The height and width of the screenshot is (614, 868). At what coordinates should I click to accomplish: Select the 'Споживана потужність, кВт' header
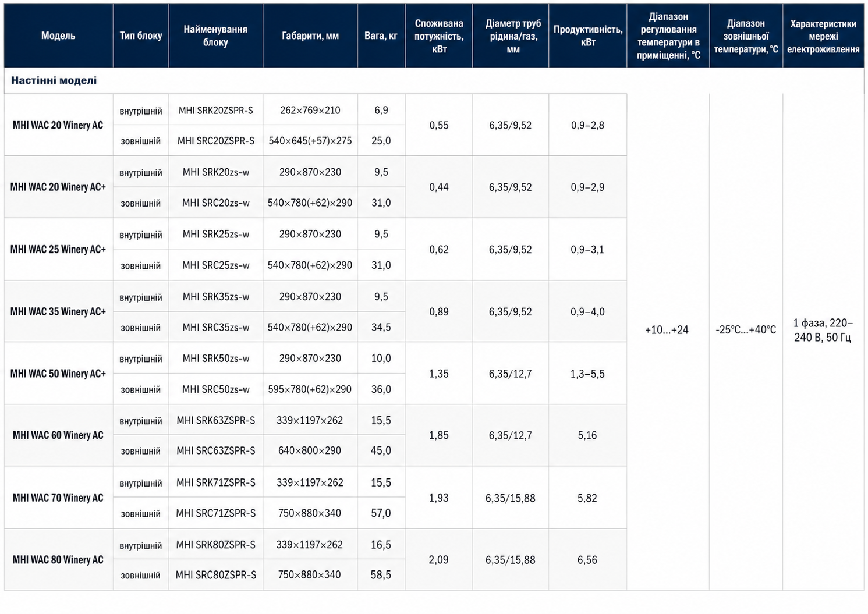pyautogui.click(x=439, y=36)
